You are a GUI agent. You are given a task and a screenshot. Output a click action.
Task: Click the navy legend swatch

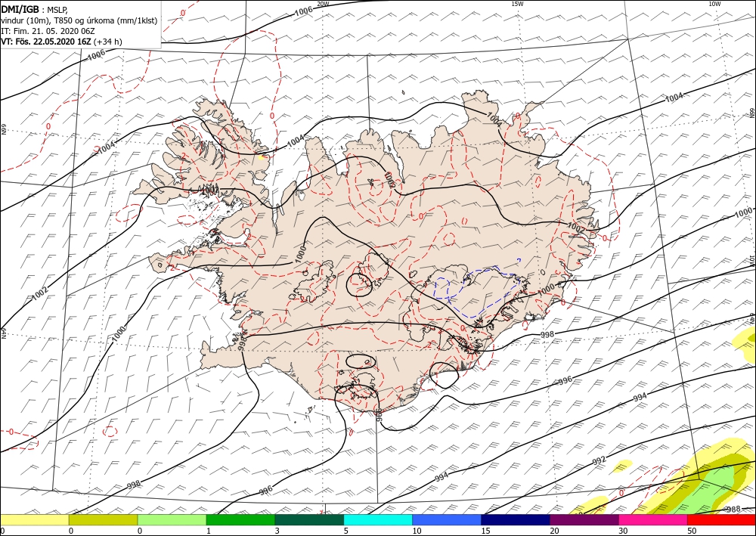click(x=516, y=519)
